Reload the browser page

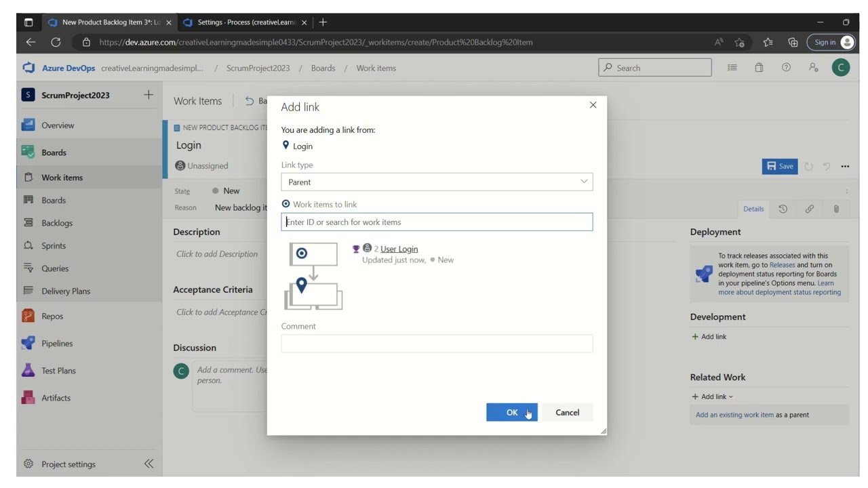(56, 42)
